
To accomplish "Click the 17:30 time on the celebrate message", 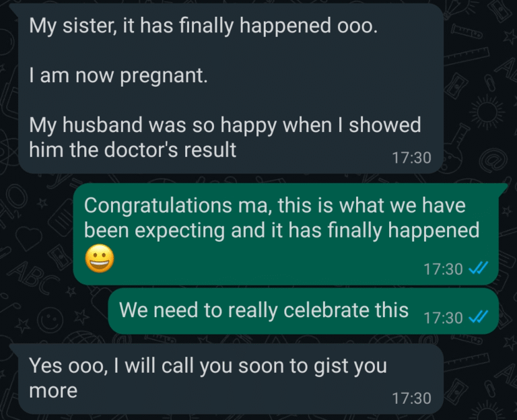I will click(443, 318).
